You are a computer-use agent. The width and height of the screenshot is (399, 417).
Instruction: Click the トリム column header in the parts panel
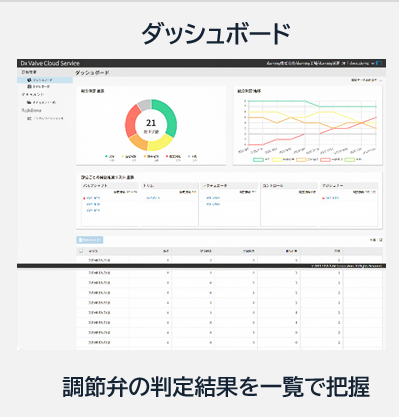click(170, 186)
